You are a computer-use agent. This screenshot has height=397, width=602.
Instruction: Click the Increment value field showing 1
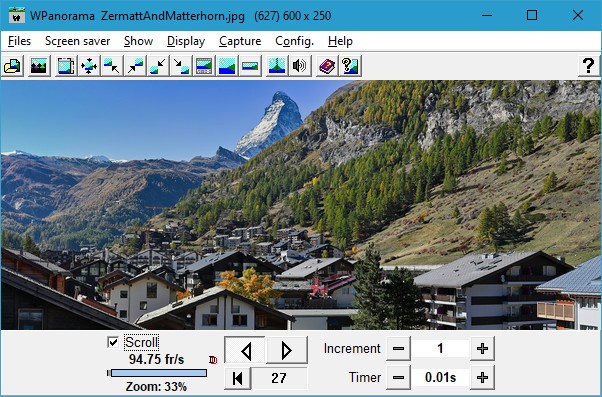pyautogui.click(x=440, y=349)
